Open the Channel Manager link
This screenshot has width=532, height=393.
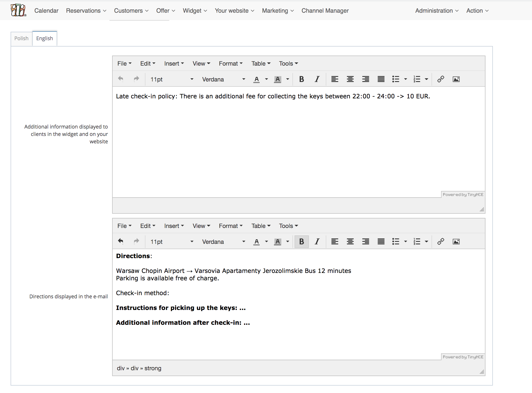pyautogui.click(x=325, y=11)
